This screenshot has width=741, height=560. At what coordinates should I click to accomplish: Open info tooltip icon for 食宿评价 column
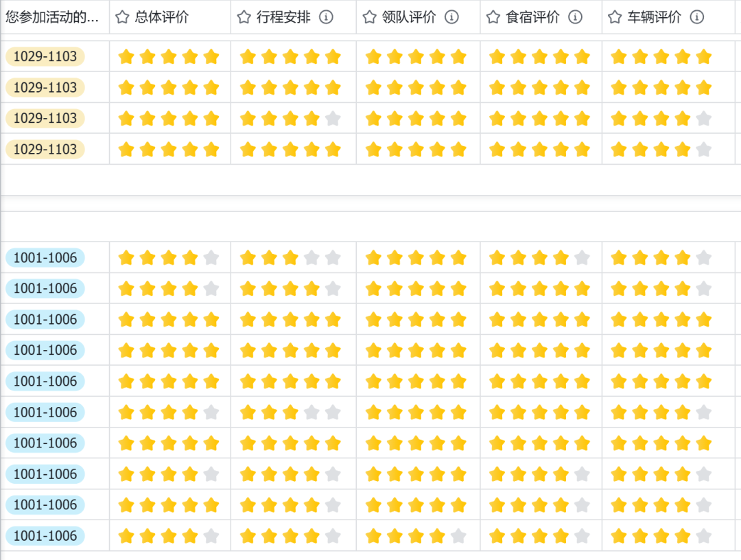(575, 17)
